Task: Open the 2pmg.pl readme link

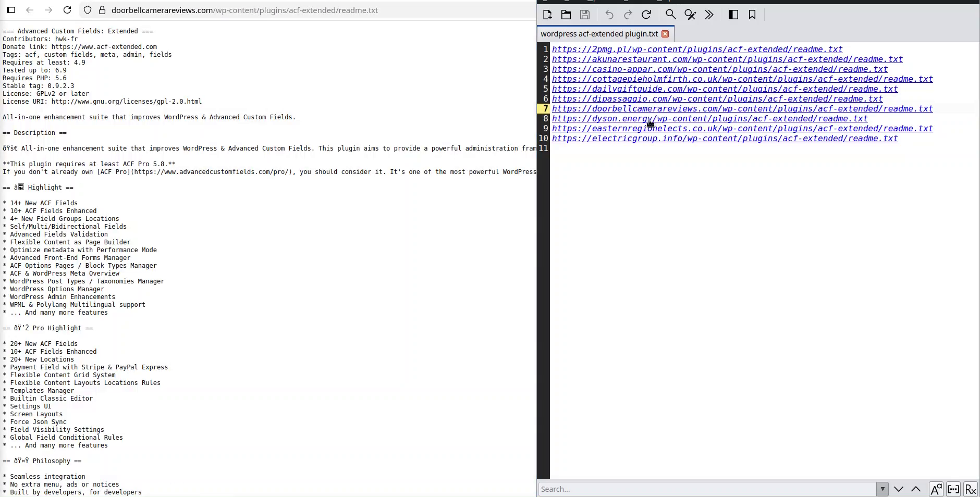Action: pyautogui.click(x=697, y=49)
